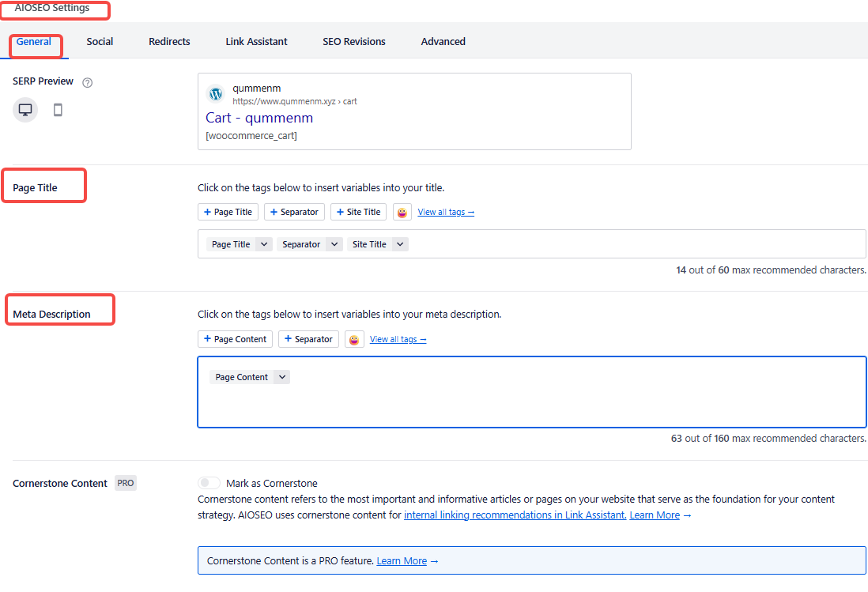This screenshot has height=592, width=868.
Task: Open the SERP Preview help tooltip
Action: point(87,81)
